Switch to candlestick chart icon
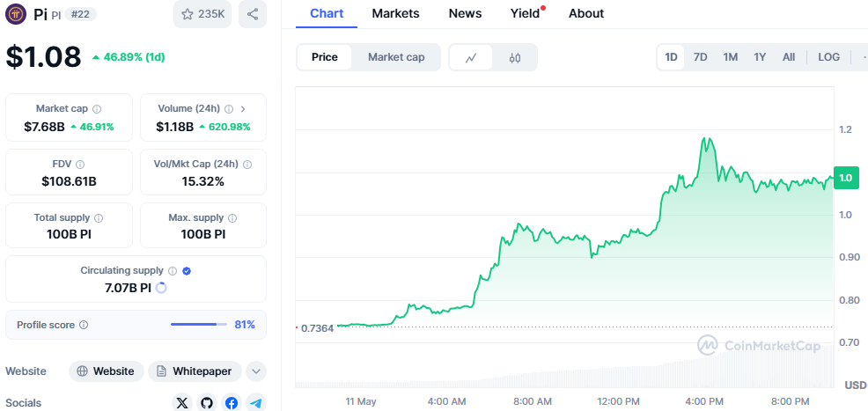Viewport: 868px width, 411px height. click(515, 57)
